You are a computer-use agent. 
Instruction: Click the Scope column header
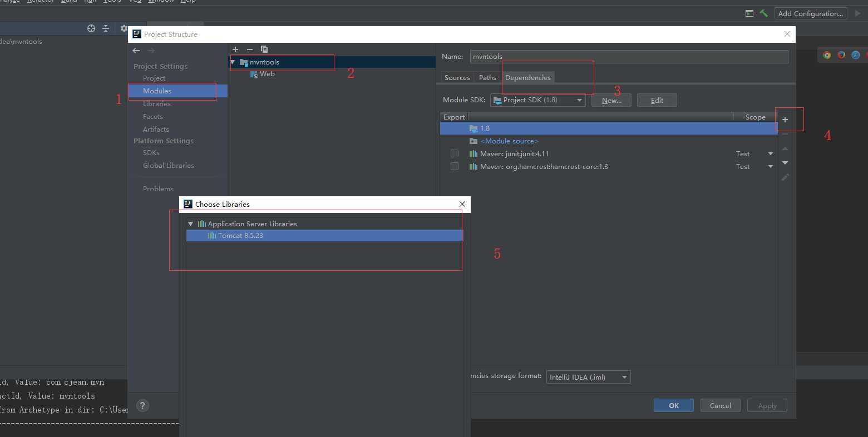(756, 117)
